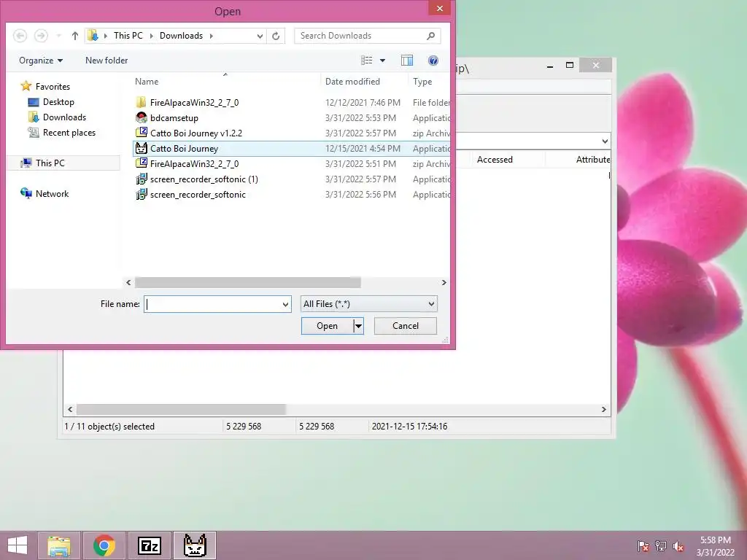
Task: Open the Organize menu
Action: 41,61
